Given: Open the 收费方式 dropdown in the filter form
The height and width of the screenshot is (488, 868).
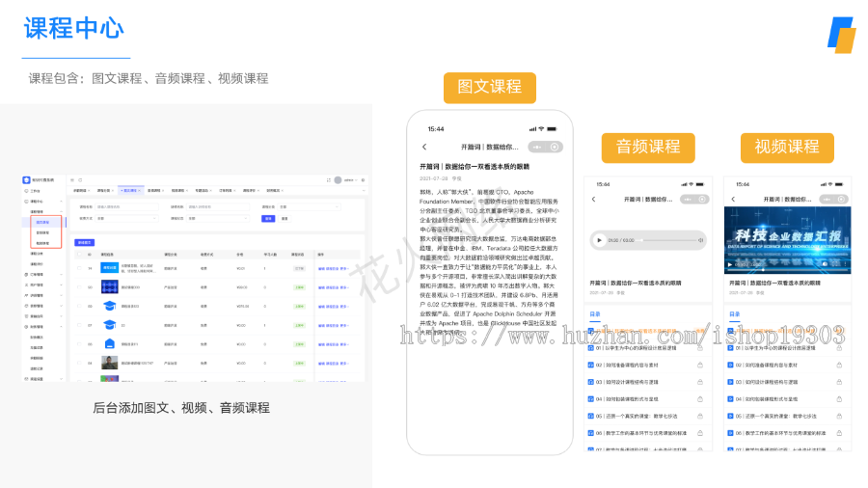Looking at the screenshot, I should pos(126,219).
